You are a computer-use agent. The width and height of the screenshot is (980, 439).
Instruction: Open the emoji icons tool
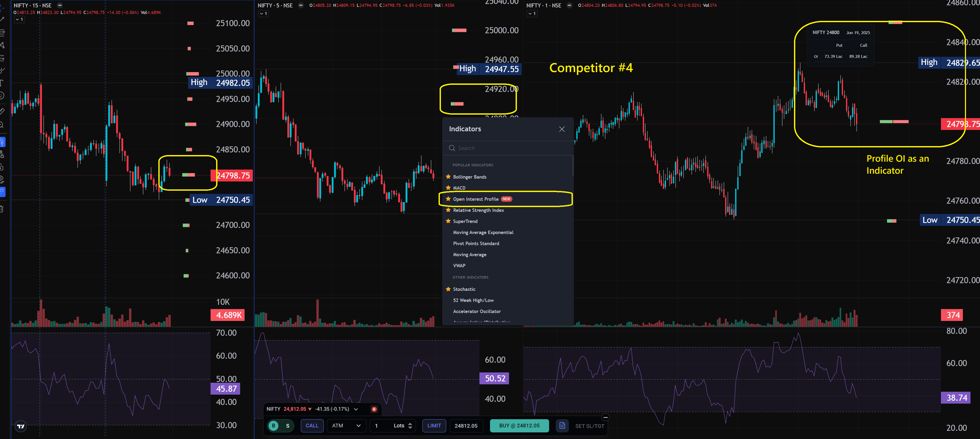coord(2,96)
